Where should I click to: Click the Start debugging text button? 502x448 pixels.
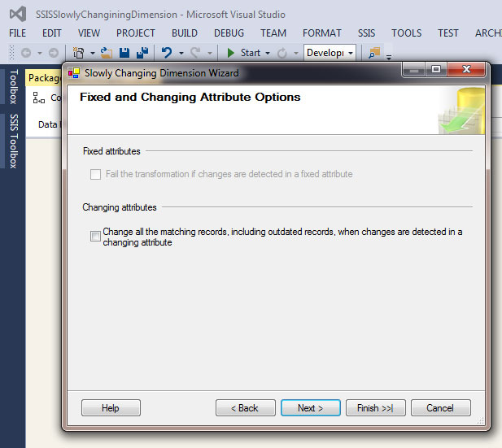(251, 53)
